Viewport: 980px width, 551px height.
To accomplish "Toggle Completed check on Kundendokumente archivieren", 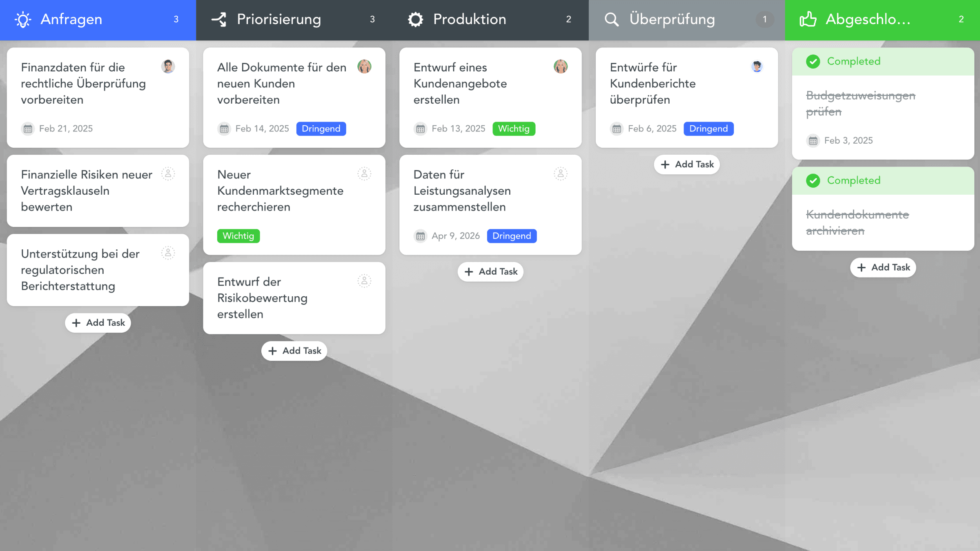I will 813,181.
